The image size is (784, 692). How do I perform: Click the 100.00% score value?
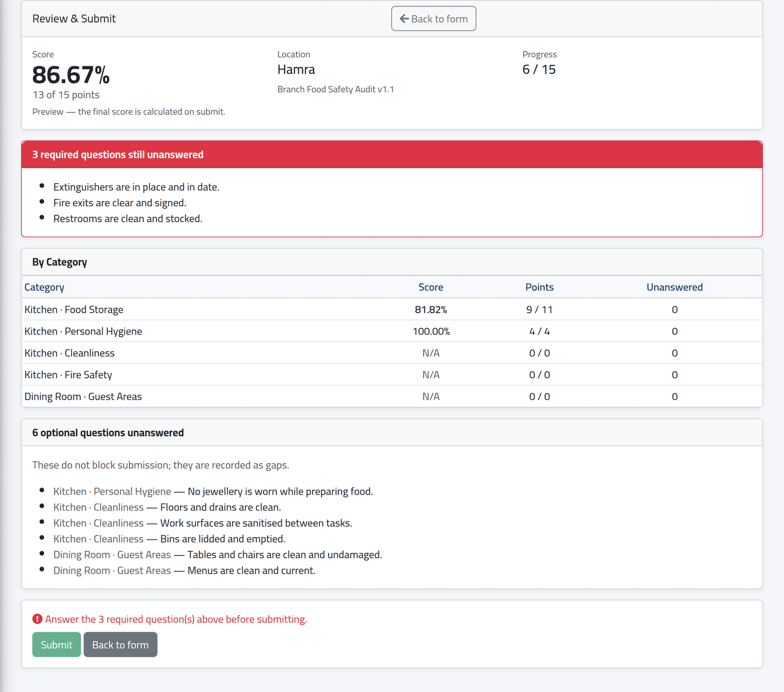(x=431, y=331)
